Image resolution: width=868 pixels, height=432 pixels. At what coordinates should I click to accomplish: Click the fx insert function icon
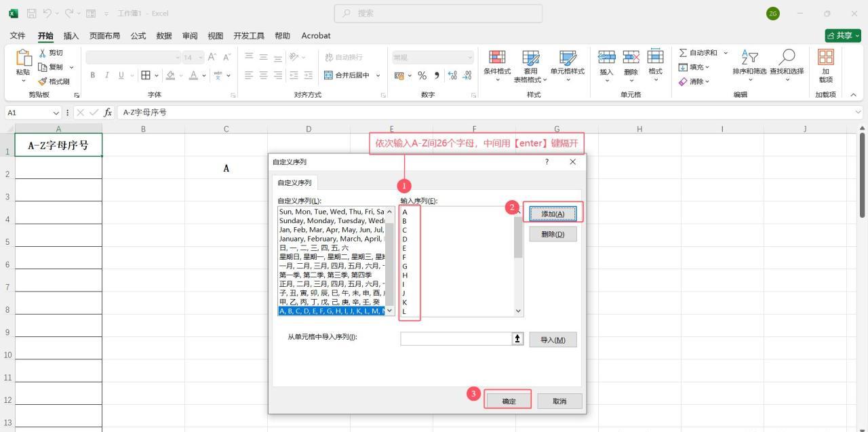[108, 113]
